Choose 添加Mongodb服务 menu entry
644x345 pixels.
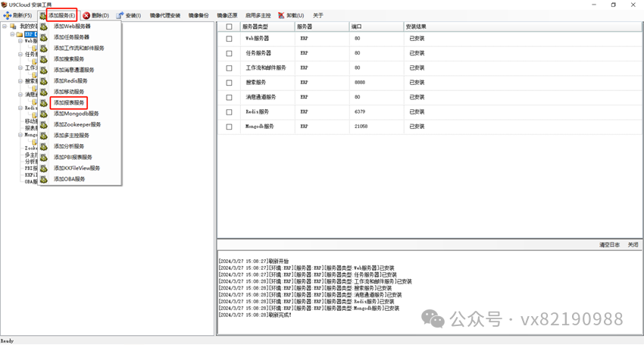click(76, 114)
